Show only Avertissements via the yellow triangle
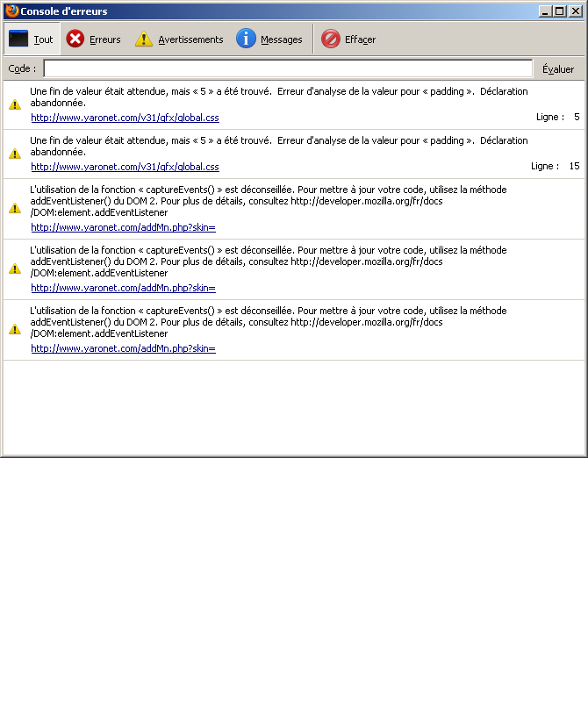The height and width of the screenshot is (702, 588). coord(144,39)
